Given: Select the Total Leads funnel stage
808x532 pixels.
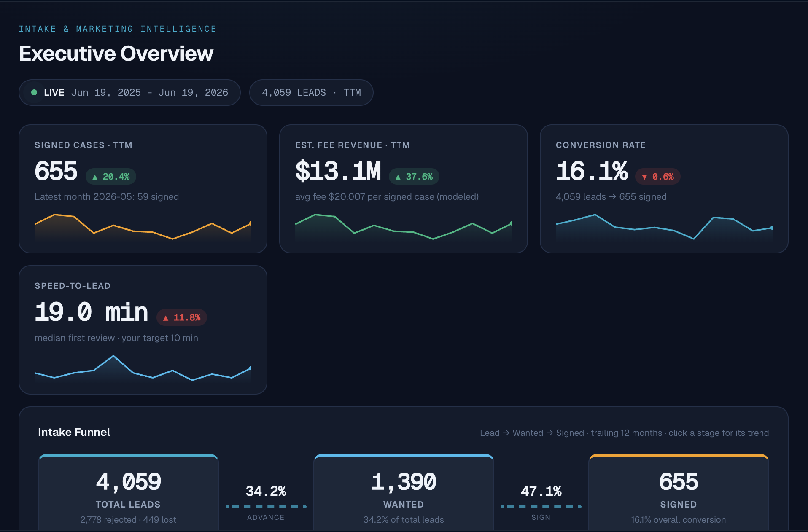Looking at the screenshot, I should point(128,493).
